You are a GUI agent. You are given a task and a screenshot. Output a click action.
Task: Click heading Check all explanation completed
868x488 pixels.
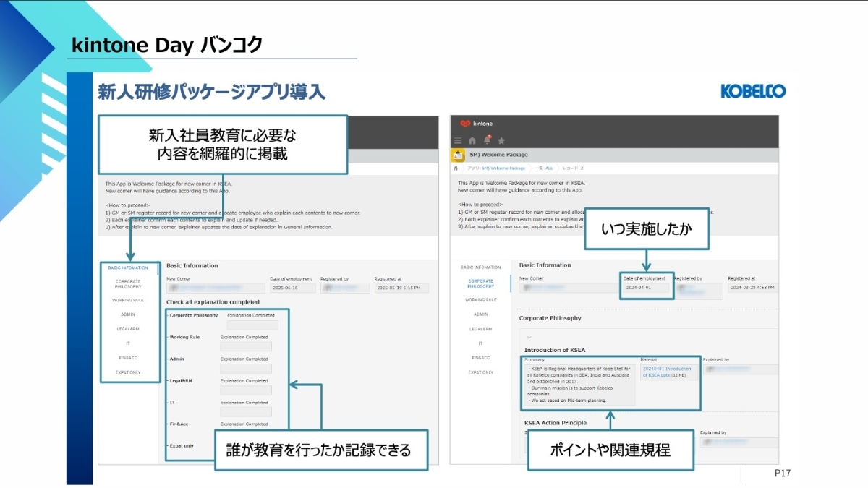[x=213, y=302]
